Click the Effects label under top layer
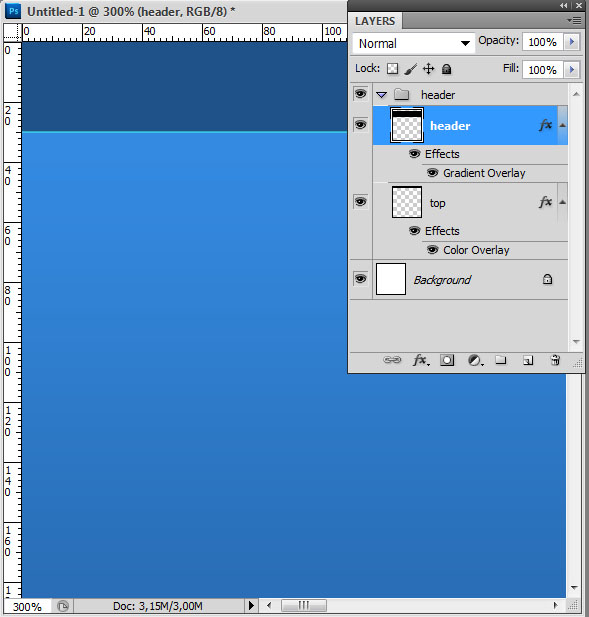The height and width of the screenshot is (617, 589). click(x=442, y=231)
